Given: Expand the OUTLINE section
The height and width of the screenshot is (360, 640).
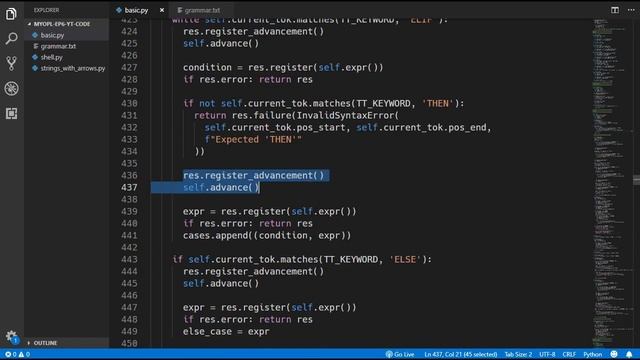Looking at the screenshot, I should pyautogui.click(x=45, y=343).
